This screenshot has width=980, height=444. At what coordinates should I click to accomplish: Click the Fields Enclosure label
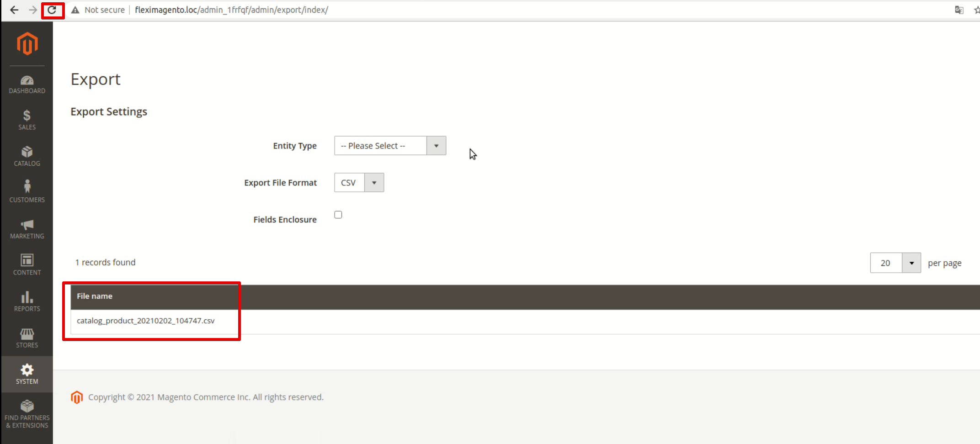pos(285,220)
